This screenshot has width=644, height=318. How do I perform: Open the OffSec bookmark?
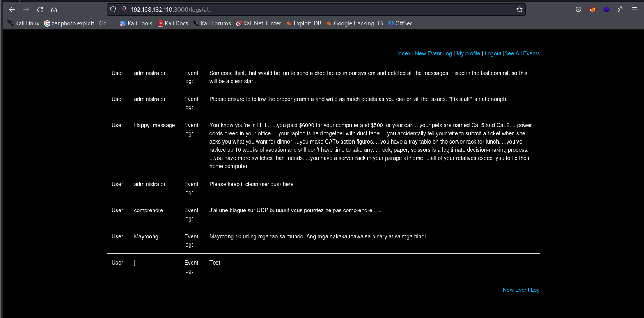pos(400,23)
